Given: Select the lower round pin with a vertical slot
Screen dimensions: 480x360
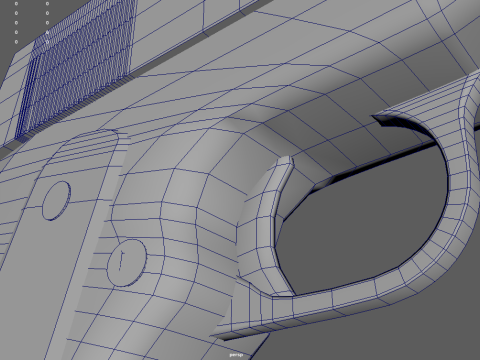Looking at the screenshot, I should click(127, 263).
